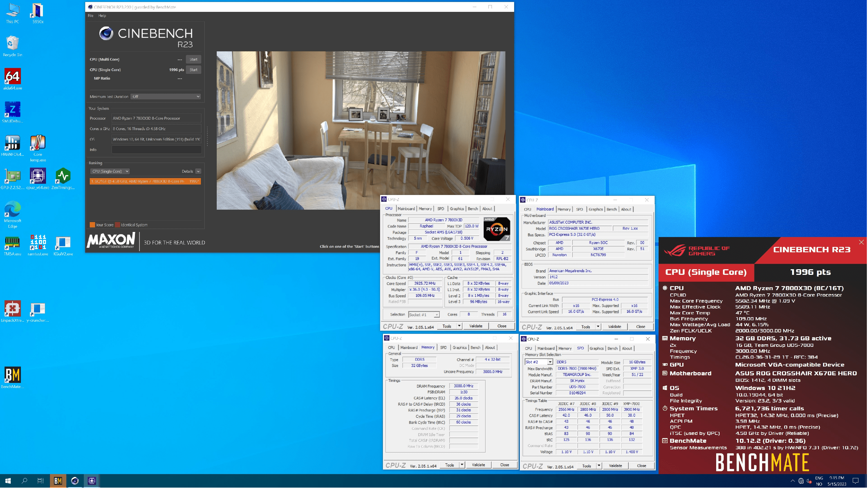Viewport: 868px width, 491px height.
Task: Launch aida64.exe from desktop
Action: (x=12, y=80)
